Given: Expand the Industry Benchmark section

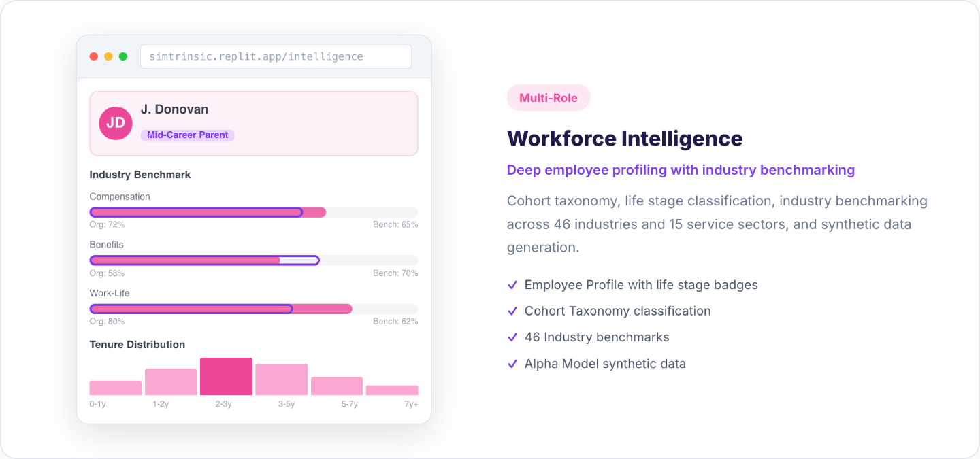Looking at the screenshot, I should click(140, 175).
